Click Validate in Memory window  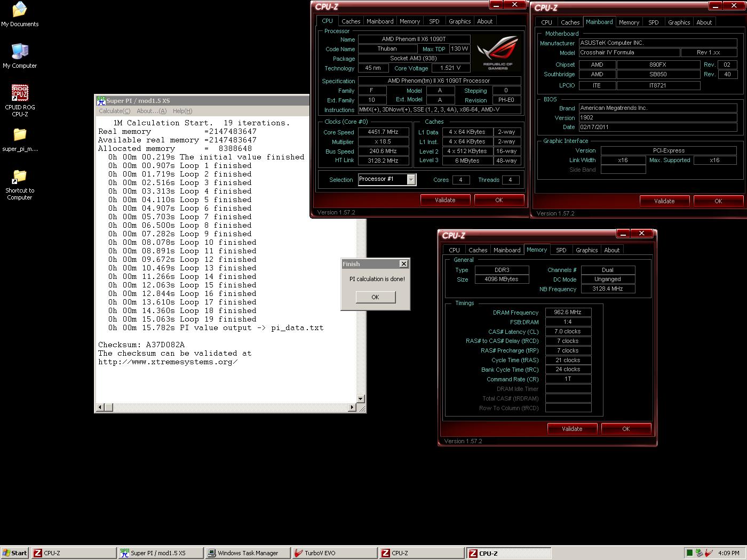coord(572,429)
